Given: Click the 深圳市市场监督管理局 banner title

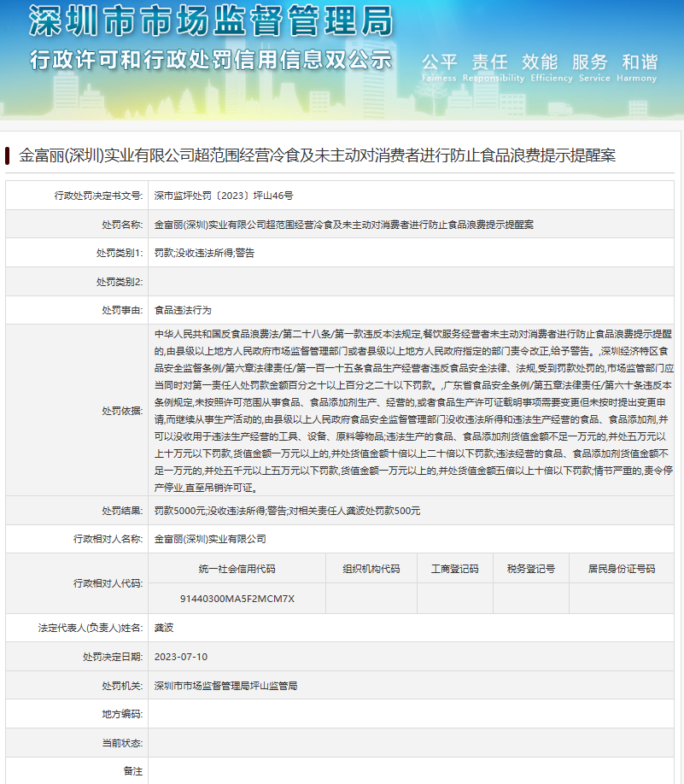Looking at the screenshot, I should point(211,21).
